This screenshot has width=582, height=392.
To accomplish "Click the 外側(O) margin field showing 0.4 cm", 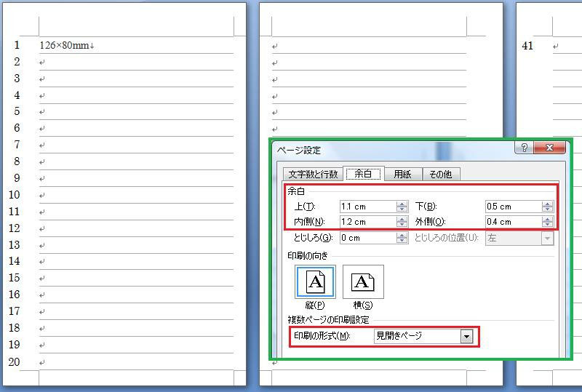I will pos(514,222).
